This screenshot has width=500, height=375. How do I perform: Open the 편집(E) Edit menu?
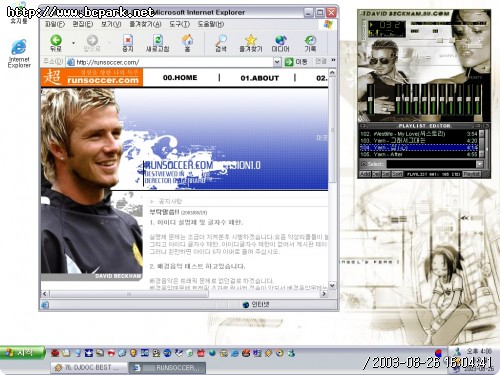pyautogui.click(x=83, y=24)
